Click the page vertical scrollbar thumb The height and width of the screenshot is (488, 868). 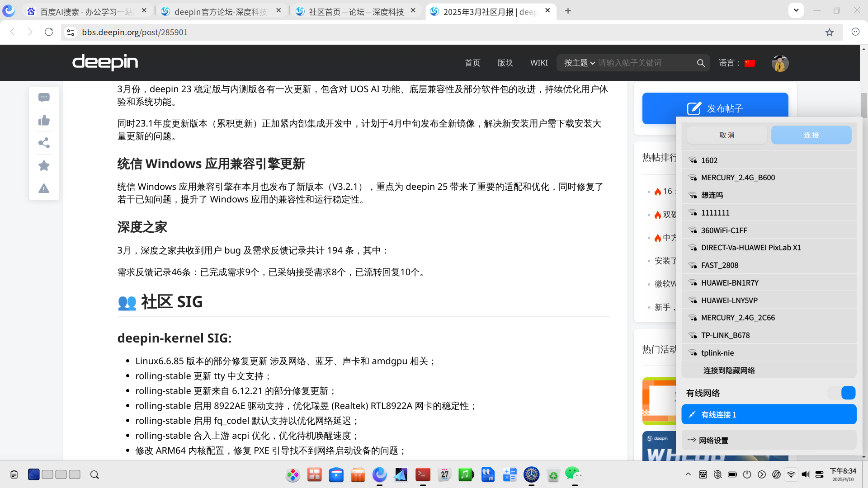tap(863, 105)
